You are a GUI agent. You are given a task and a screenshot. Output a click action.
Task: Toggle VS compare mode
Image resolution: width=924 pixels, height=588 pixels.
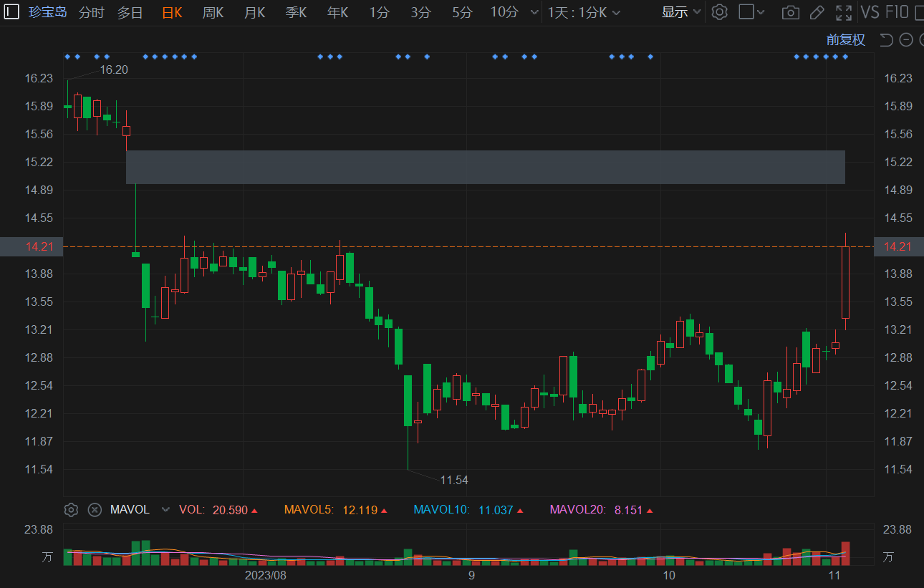click(x=870, y=12)
